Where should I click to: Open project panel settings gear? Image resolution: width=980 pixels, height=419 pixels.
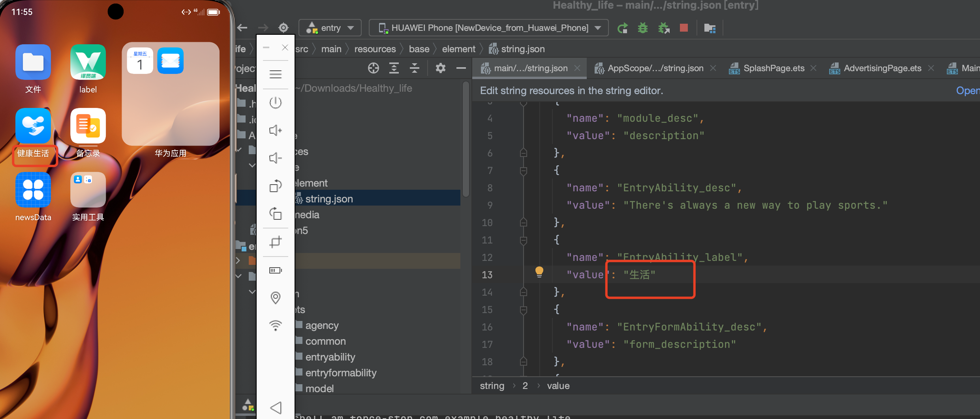pyautogui.click(x=441, y=68)
